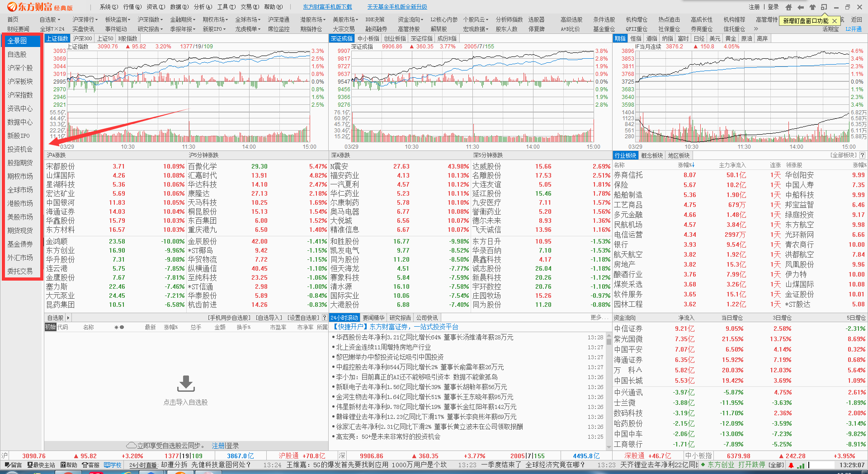The image size is (868, 474).
Task: Open the 沪深指数 toolbar dropdown
Action: (x=150, y=20)
